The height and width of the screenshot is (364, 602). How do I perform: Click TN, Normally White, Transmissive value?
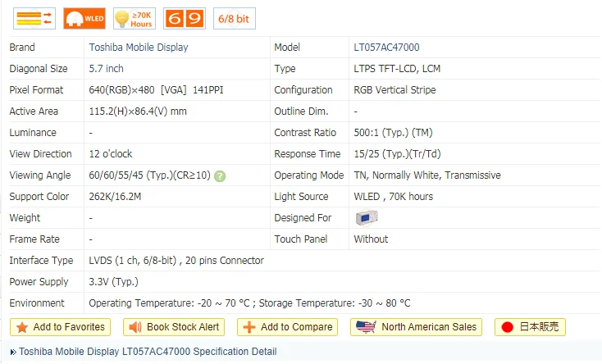tap(427, 175)
